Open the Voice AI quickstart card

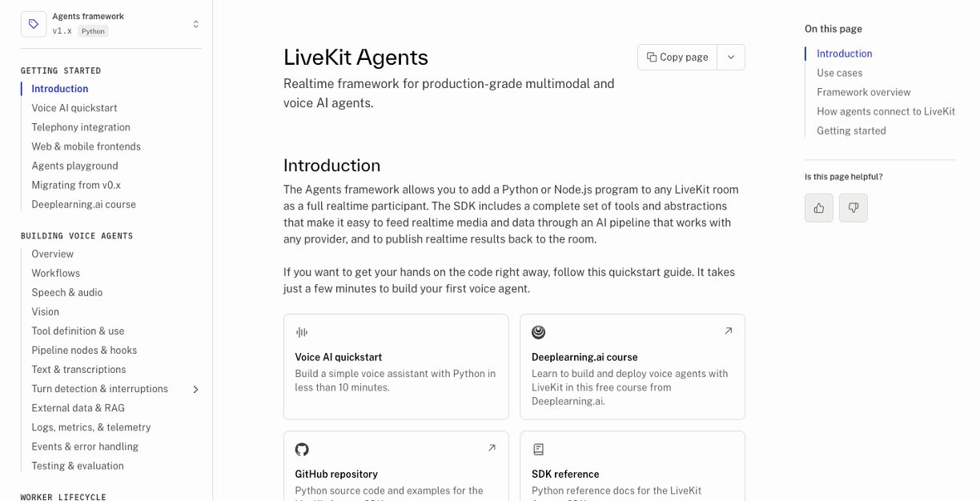pyautogui.click(x=396, y=367)
